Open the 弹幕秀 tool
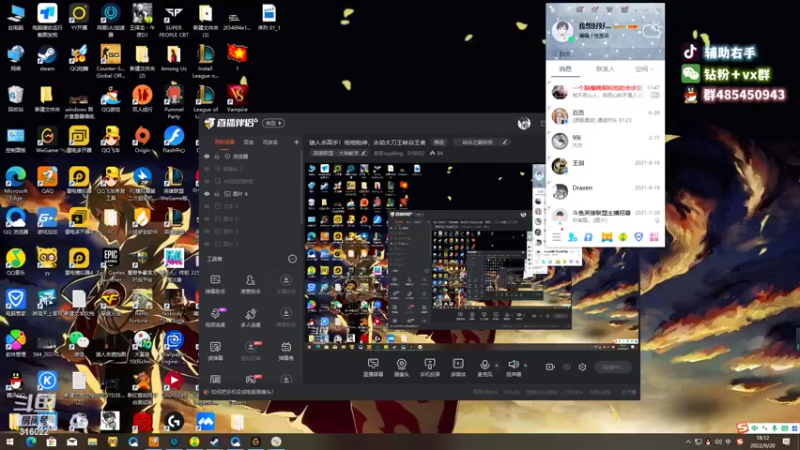800x450 pixels. pyautogui.click(x=286, y=351)
